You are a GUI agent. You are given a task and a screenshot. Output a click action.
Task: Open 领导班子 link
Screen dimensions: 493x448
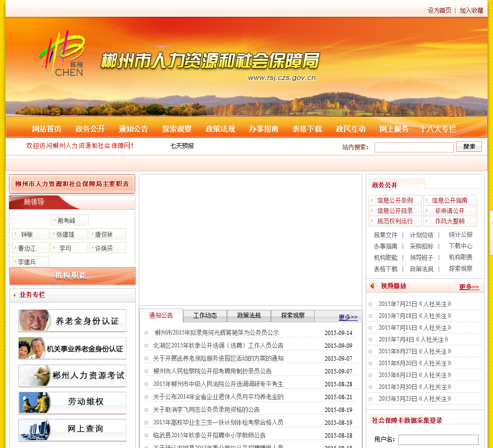coord(421,258)
